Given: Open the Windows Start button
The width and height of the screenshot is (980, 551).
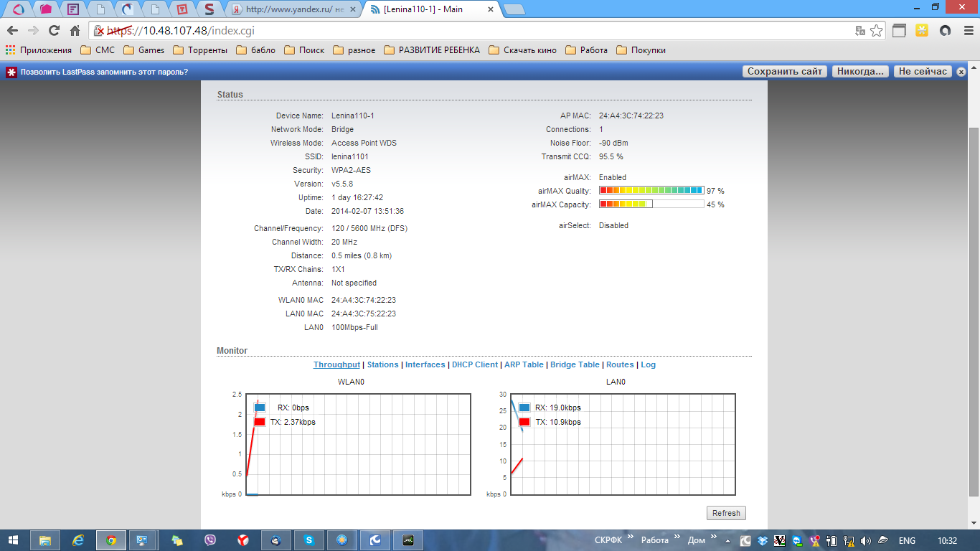Looking at the screenshot, I should 14,540.
